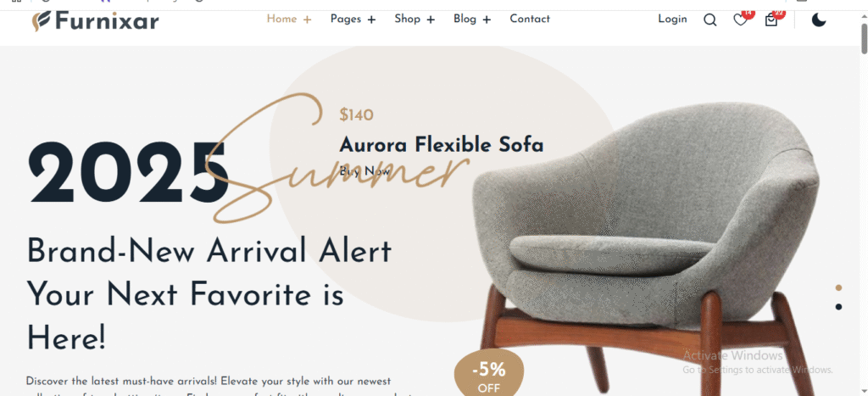This screenshot has height=396, width=868.
Task: Open the shopping bag cart icon
Action: click(771, 20)
